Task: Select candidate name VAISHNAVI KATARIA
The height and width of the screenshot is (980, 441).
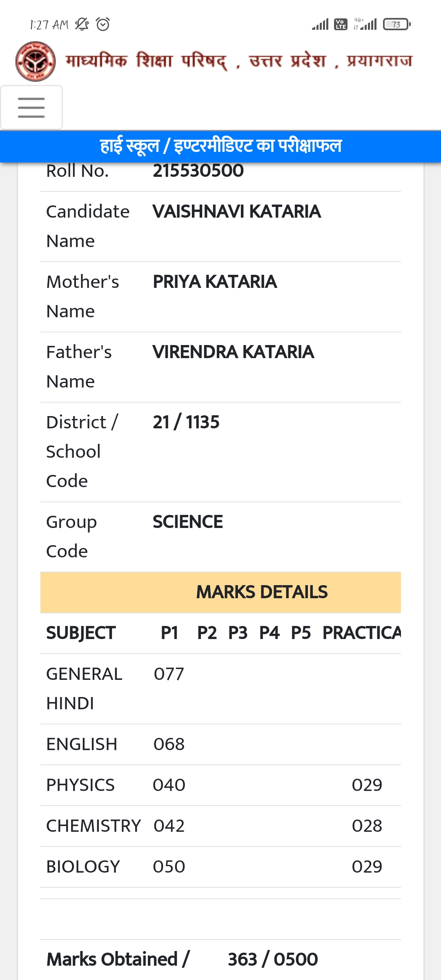Action: pyautogui.click(x=237, y=212)
